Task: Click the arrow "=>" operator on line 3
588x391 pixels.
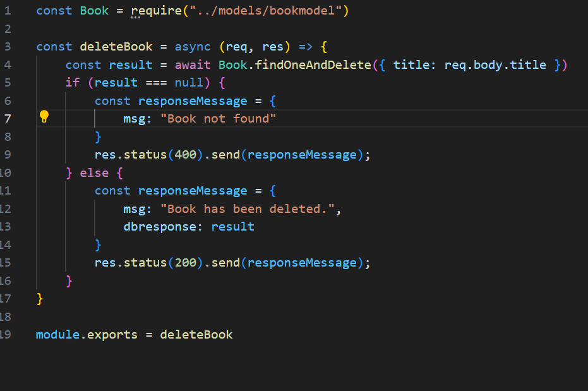Action: pos(306,47)
